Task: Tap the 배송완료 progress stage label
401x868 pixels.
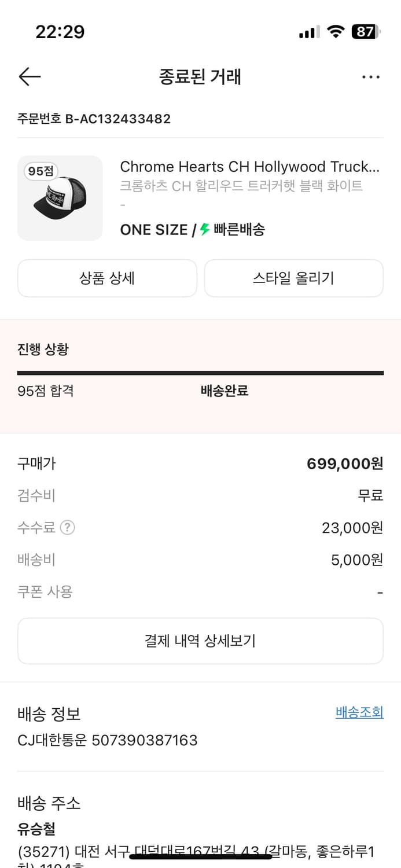Action: 225,391
